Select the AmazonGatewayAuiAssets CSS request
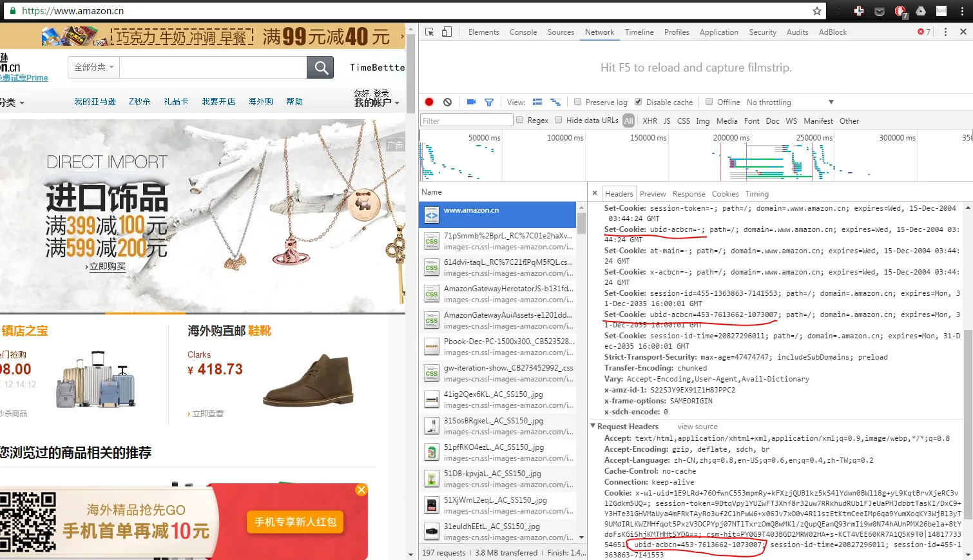 497,320
